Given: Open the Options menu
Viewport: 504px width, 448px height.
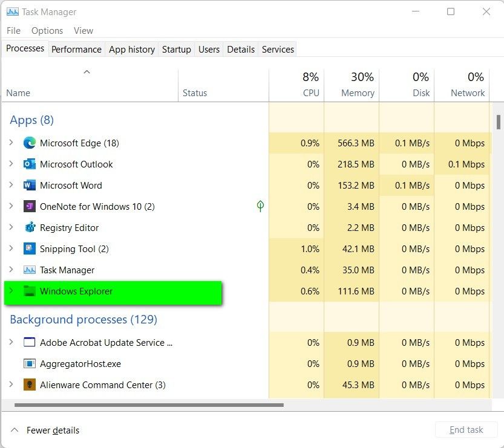Looking at the screenshot, I should click(47, 30).
